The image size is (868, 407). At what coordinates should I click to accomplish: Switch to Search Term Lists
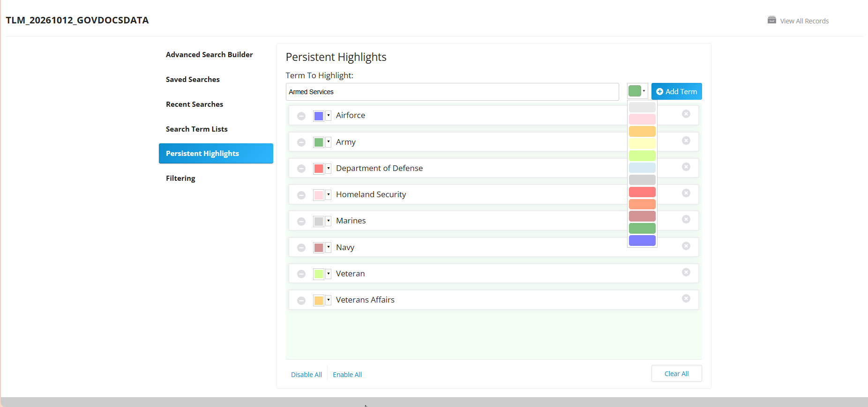tap(197, 129)
